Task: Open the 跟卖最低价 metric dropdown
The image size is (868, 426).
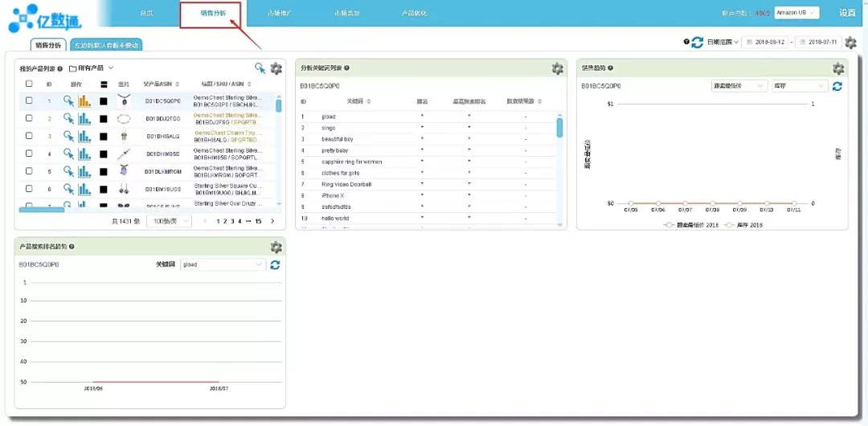Action: coord(739,87)
